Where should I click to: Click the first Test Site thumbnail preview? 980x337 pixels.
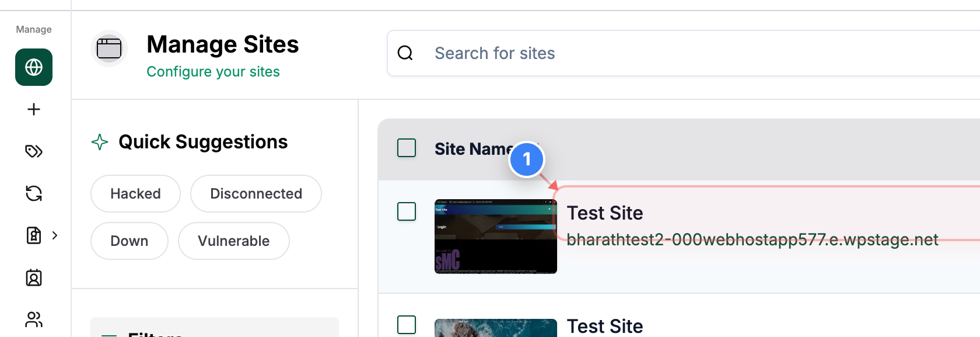pyautogui.click(x=495, y=237)
